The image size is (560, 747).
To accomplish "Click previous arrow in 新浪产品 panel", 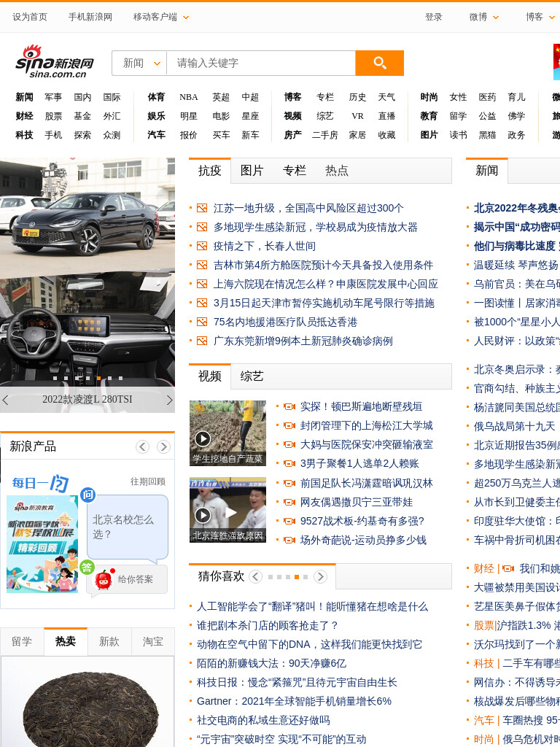I will point(142,446).
